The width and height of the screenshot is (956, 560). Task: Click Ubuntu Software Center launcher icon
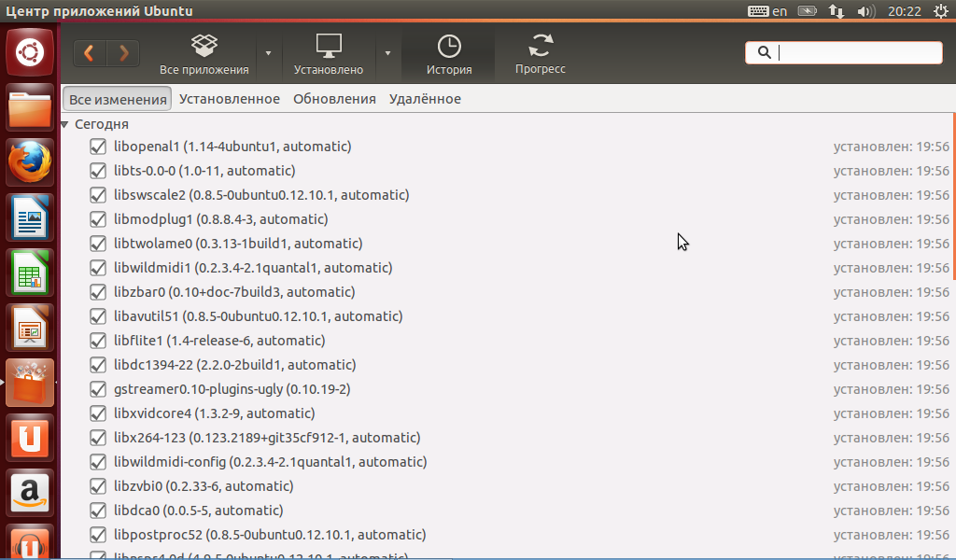tap(30, 382)
